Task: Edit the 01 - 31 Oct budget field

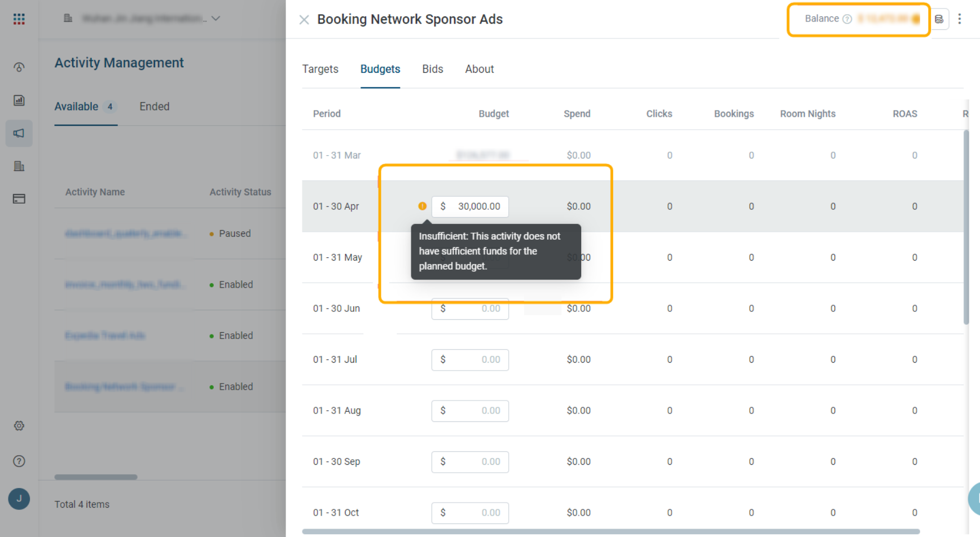Action: (x=470, y=513)
